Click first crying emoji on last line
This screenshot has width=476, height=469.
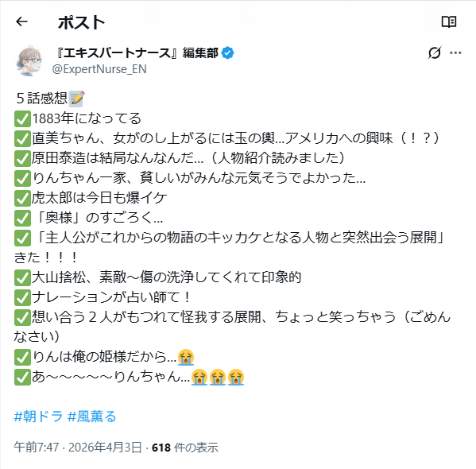[199, 377]
